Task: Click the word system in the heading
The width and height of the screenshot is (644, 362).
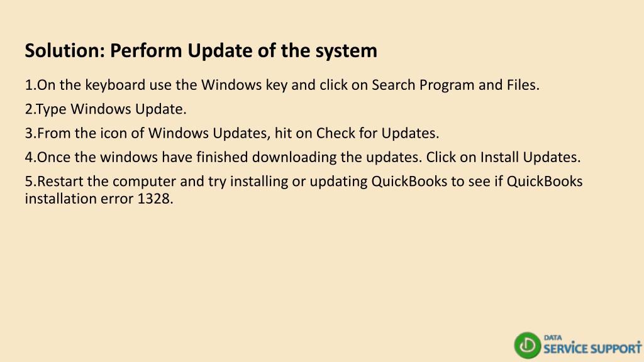Action: [x=347, y=52]
